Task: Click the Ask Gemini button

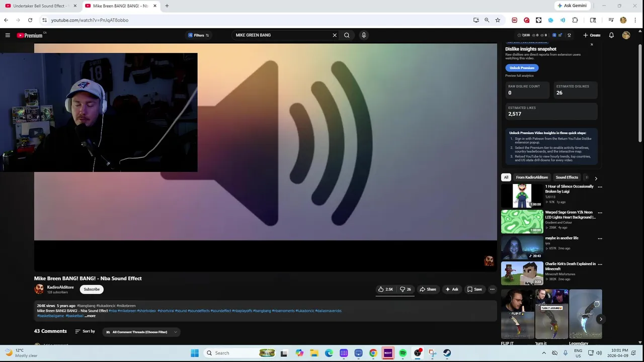Action: [572, 6]
